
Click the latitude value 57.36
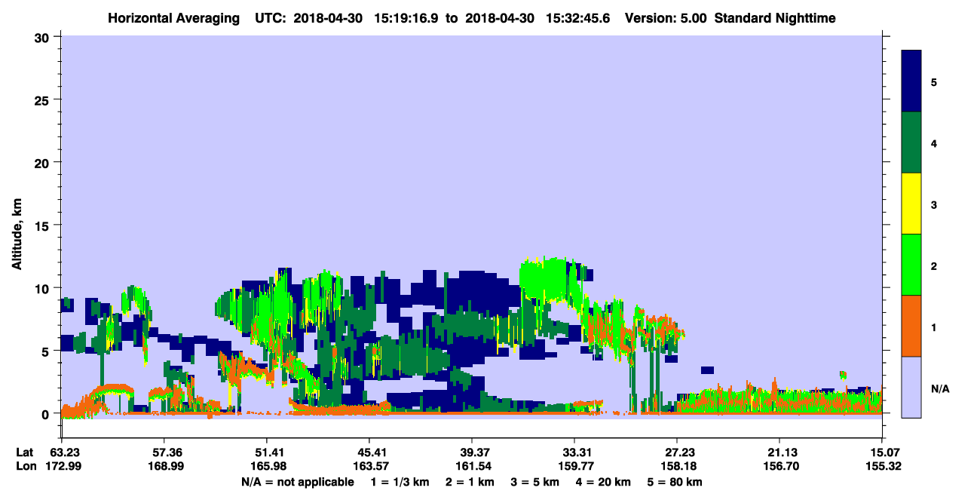(164, 452)
